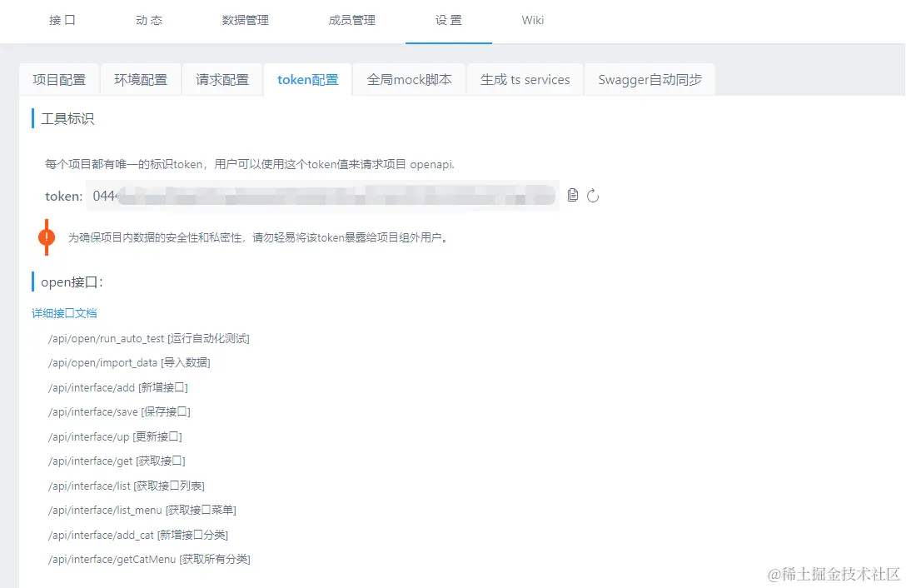Switch to the 数据管理 tab
The width and height of the screenshot is (906, 588).
tap(245, 21)
